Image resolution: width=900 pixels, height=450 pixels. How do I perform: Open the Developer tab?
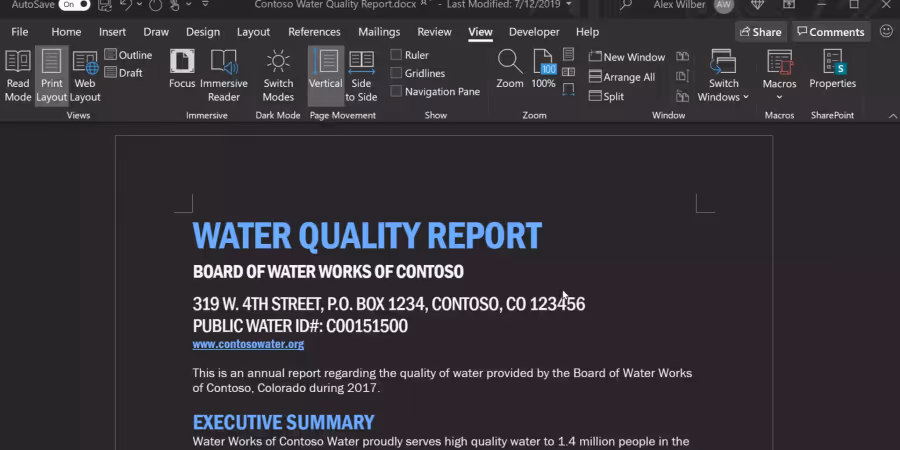[x=534, y=32]
